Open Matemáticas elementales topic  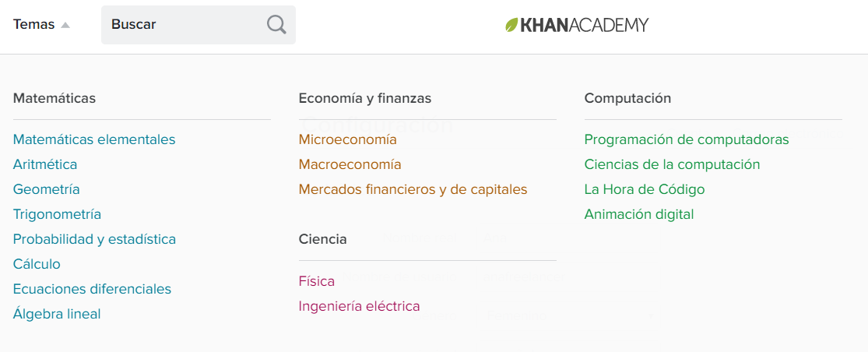[x=94, y=139]
